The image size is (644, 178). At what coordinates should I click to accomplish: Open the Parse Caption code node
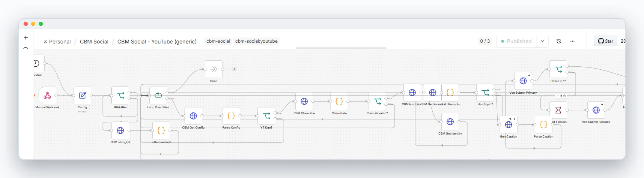click(x=543, y=125)
